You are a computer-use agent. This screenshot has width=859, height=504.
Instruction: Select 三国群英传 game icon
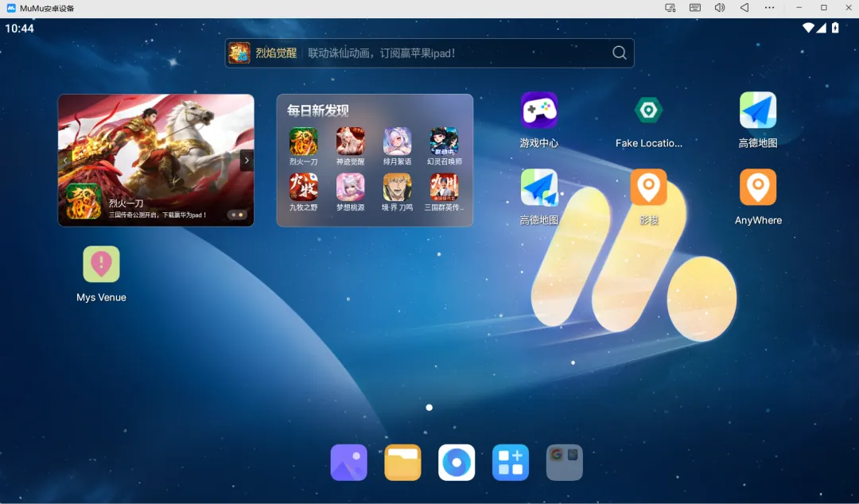pyautogui.click(x=445, y=188)
